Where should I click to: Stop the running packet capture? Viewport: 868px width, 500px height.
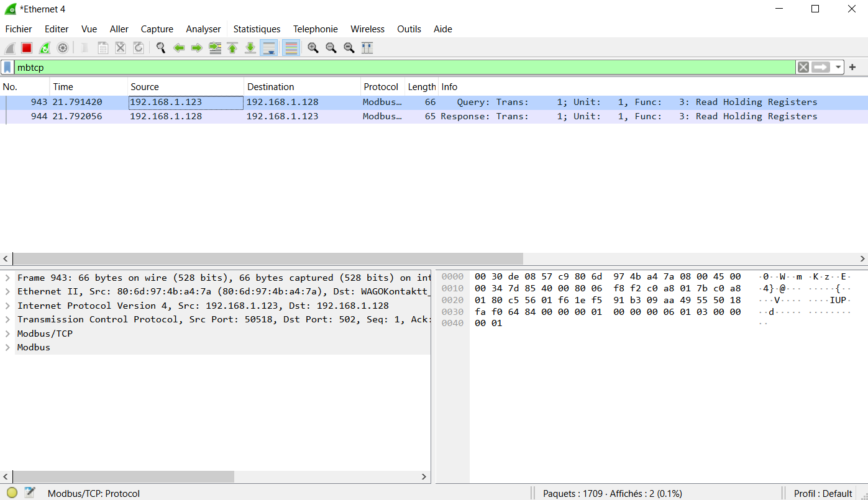coord(27,48)
